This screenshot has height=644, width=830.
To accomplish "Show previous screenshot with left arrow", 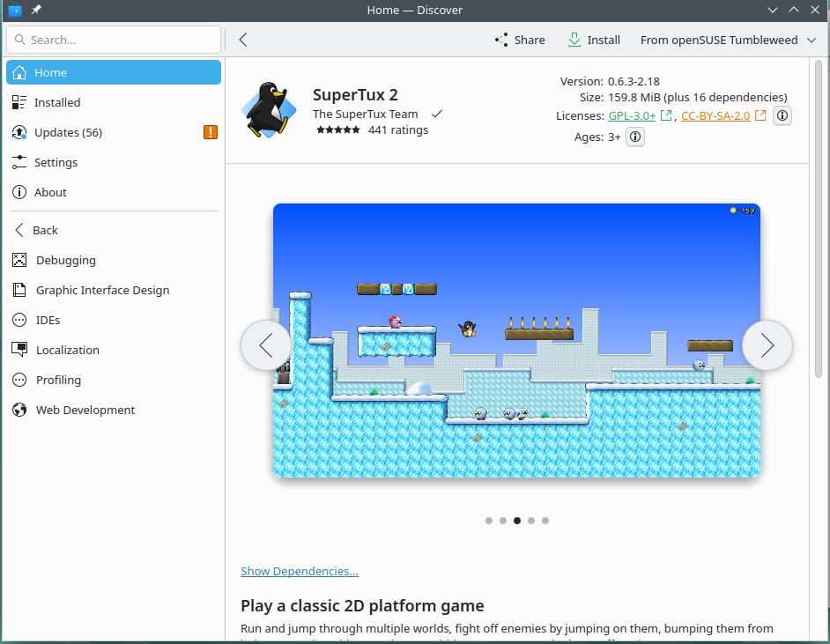I will pyautogui.click(x=266, y=345).
